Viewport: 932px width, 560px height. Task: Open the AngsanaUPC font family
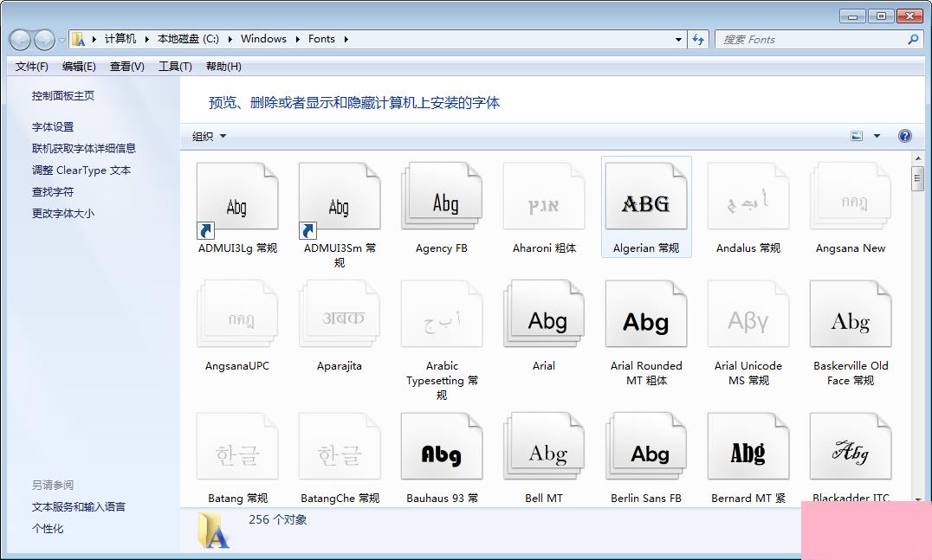(x=237, y=313)
